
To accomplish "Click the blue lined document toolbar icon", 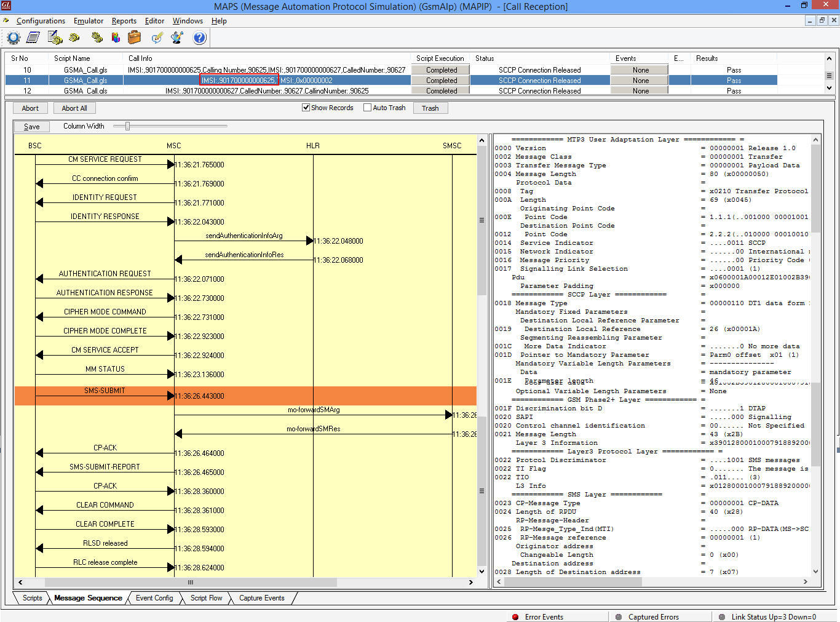I will pyautogui.click(x=33, y=38).
